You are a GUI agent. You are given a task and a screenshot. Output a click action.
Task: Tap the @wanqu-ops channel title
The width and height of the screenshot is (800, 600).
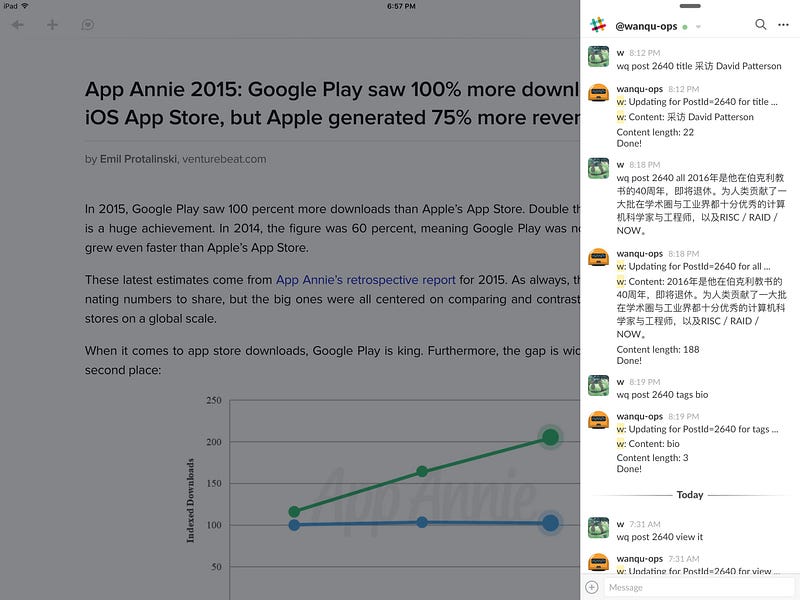pos(646,26)
